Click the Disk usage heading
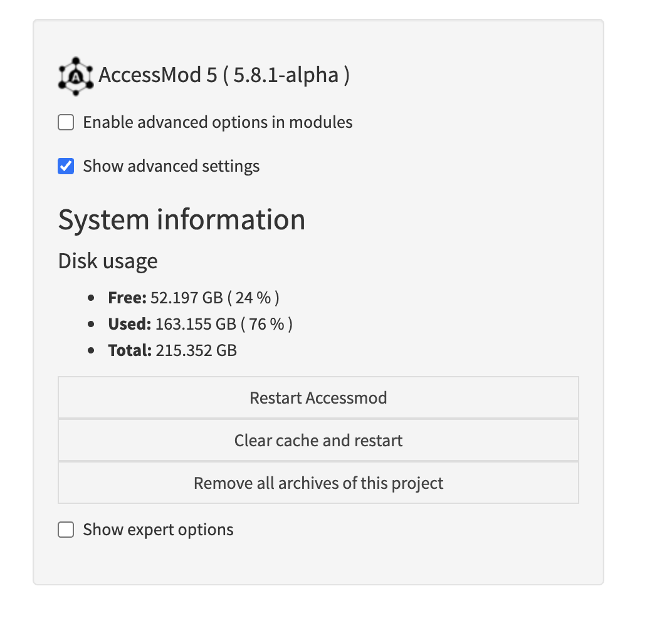Image resolution: width=672 pixels, height=633 pixels. pyautogui.click(x=107, y=261)
